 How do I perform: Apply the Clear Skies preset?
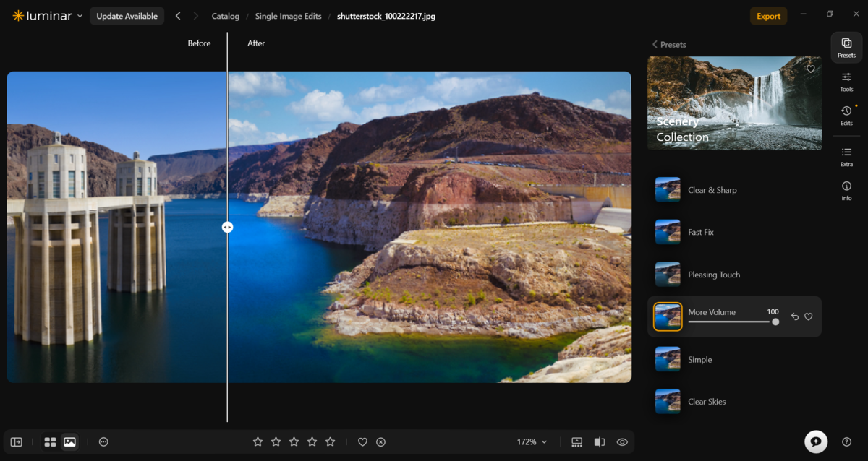click(x=734, y=402)
